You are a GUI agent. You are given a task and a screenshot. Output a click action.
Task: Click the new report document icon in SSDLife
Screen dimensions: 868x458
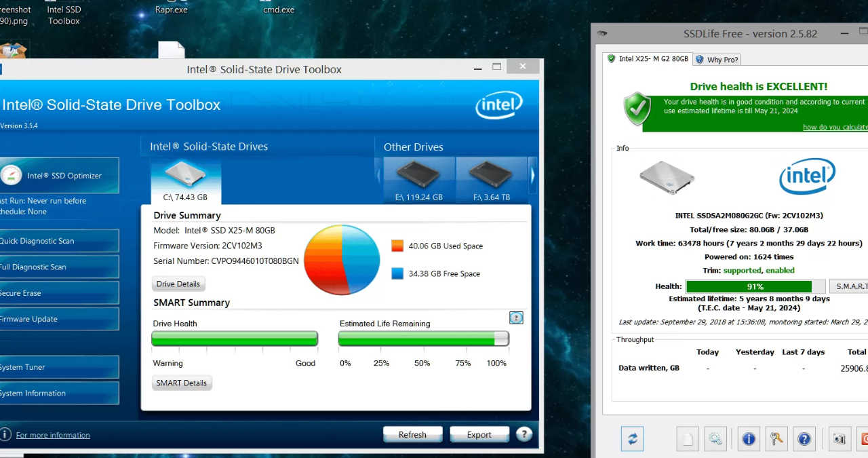pyautogui.click(x=688, y=439)
